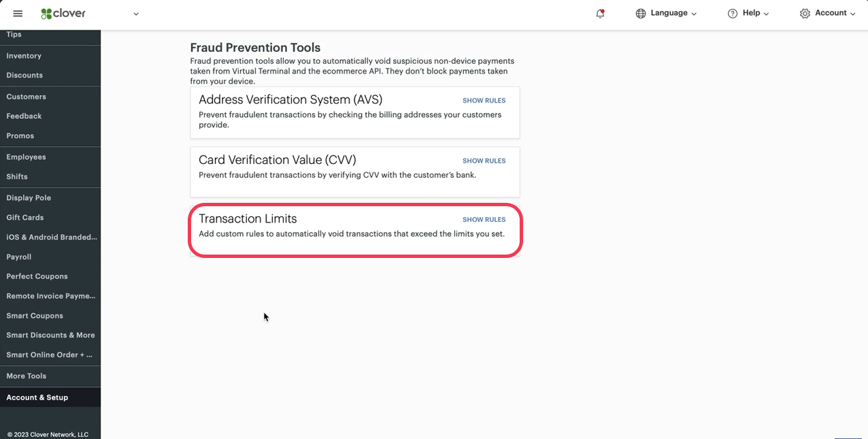Image resolution: width=868 pixels, height=439 pixels.
Task: Open Inventory in the sidebar
Action: coord(24,56)
